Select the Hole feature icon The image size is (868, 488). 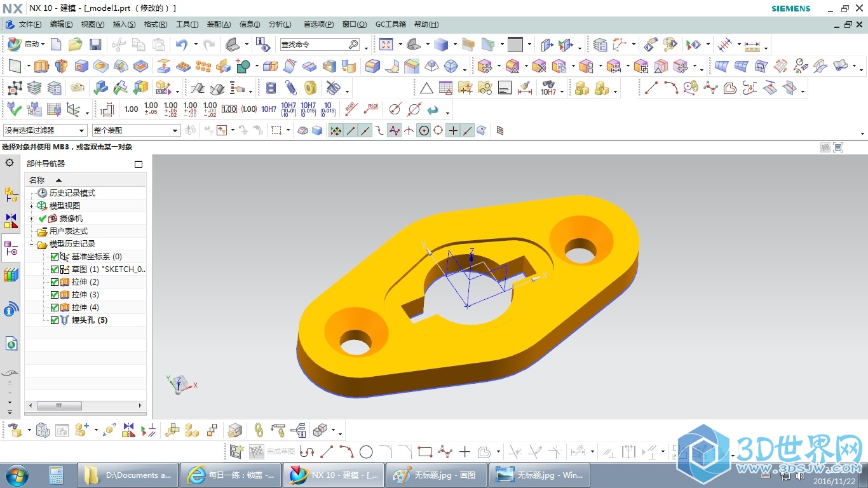tap(81, 66)
